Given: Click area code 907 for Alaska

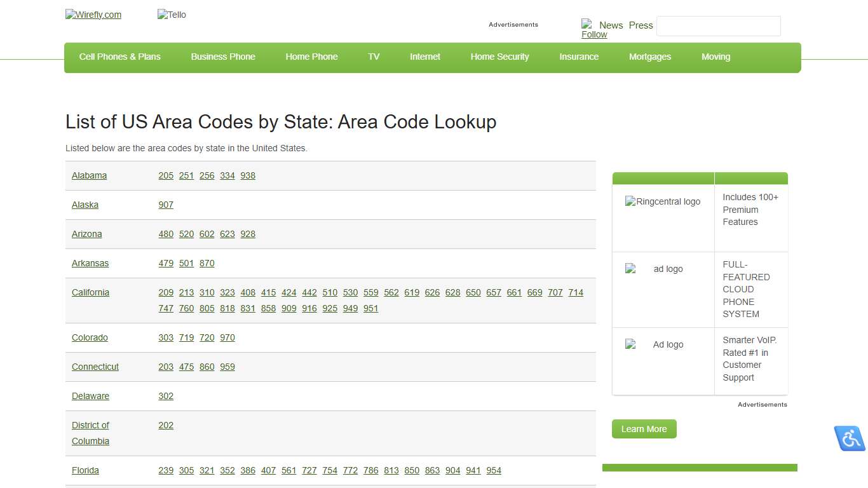Looking at the screenshot, I should coord(166,205).
